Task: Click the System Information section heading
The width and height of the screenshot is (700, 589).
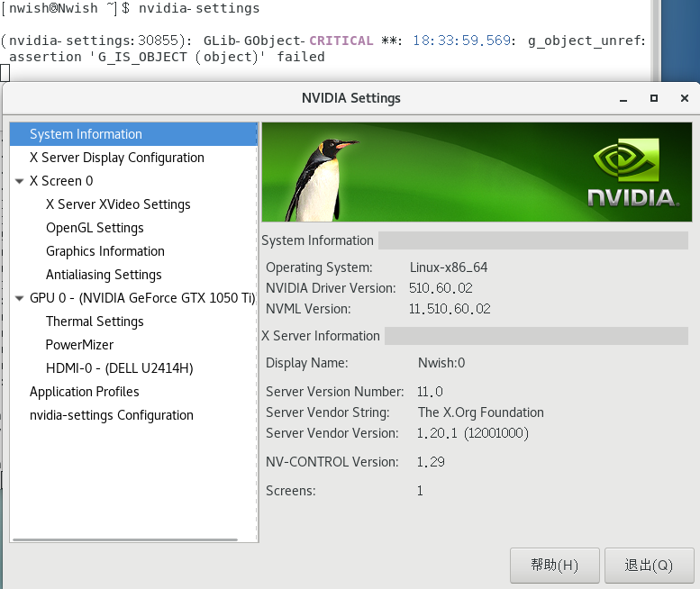Action: click(317, 240)
